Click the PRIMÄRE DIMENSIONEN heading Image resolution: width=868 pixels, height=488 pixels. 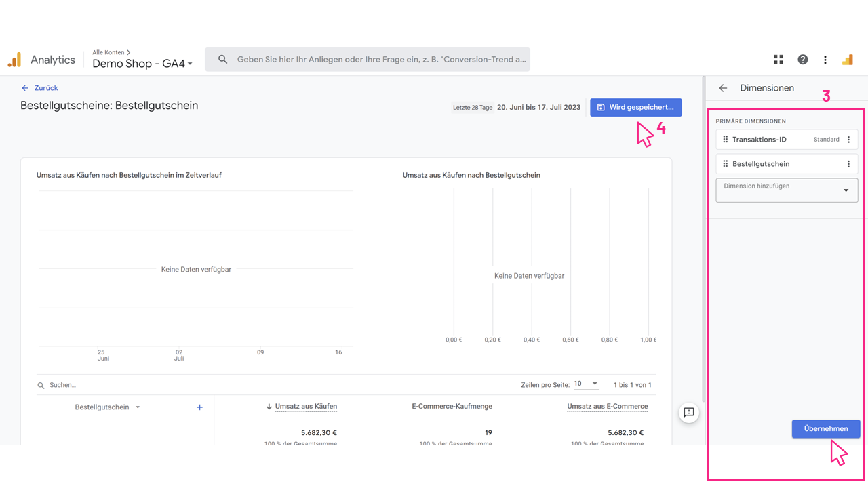751,121
